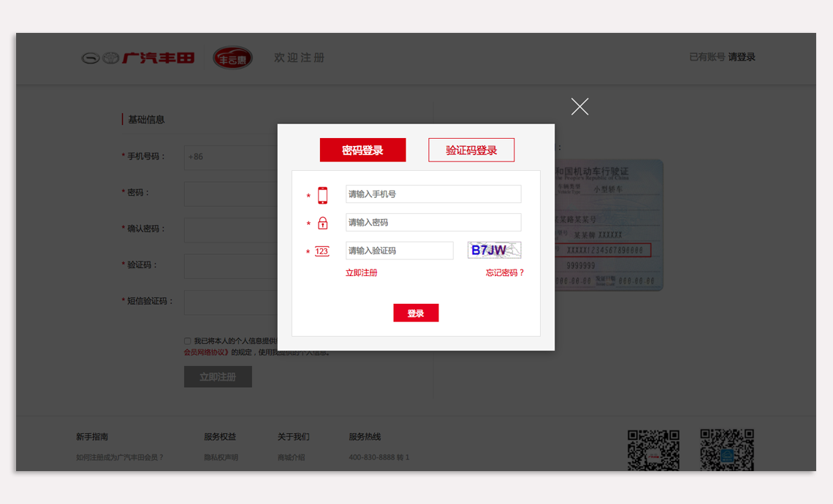Switch to 验证码登录 tab

(x=471, y=150)
